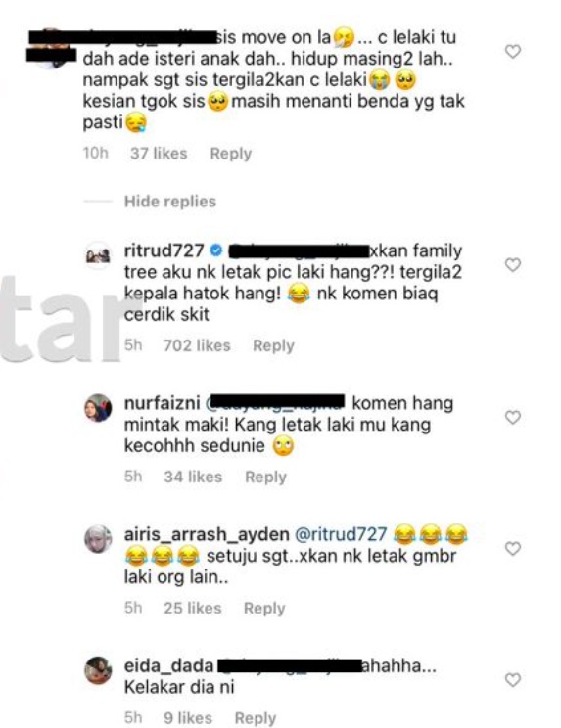Reply to the comment with 37 likes

[231, 154]
